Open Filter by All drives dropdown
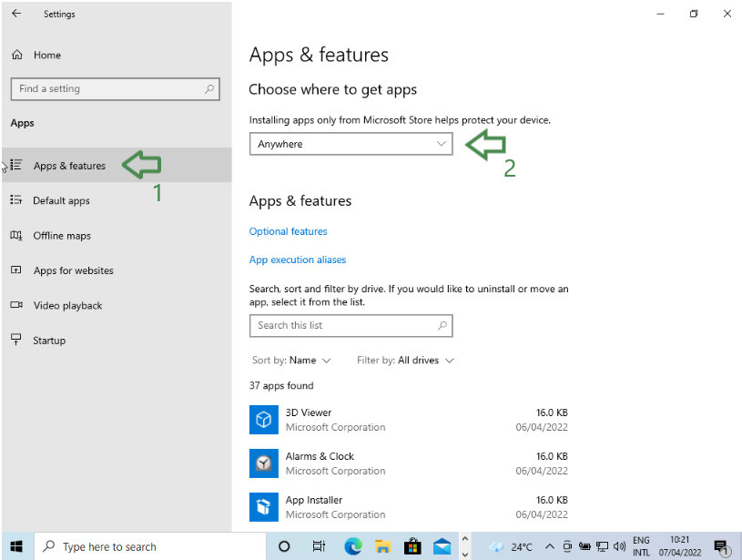This screenshot has width=742, height=560. click(405, 361)
